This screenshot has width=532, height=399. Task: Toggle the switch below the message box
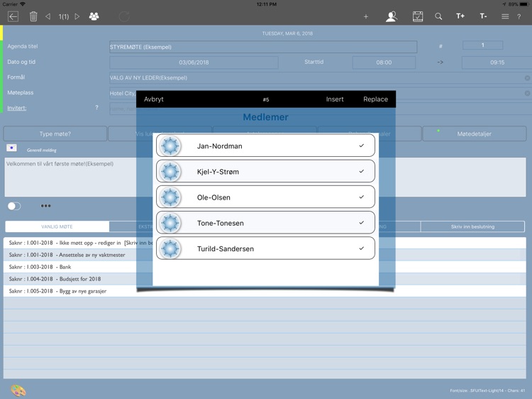point(14,206)
